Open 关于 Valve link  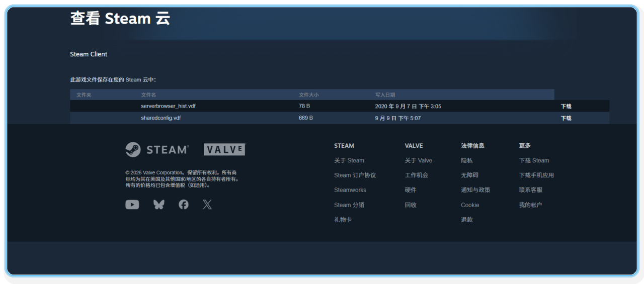point(419,160)
